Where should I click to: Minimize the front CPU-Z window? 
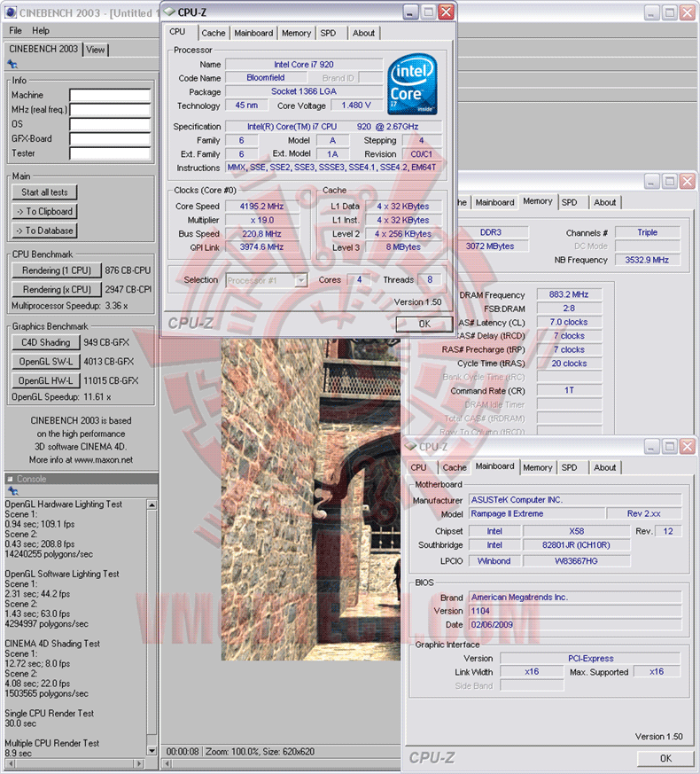[x=410, y=12]
